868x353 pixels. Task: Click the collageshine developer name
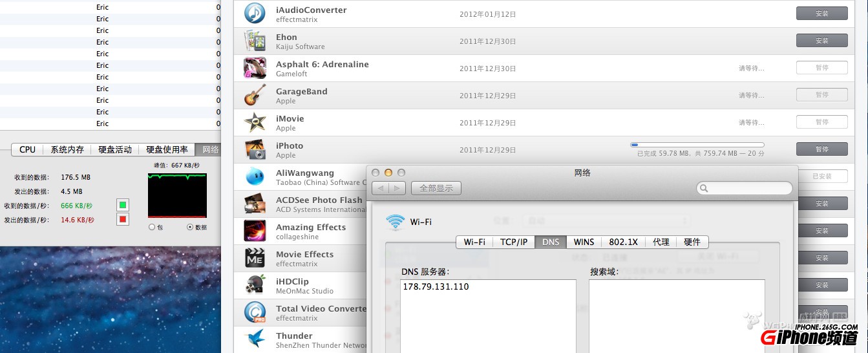point(296,237)
